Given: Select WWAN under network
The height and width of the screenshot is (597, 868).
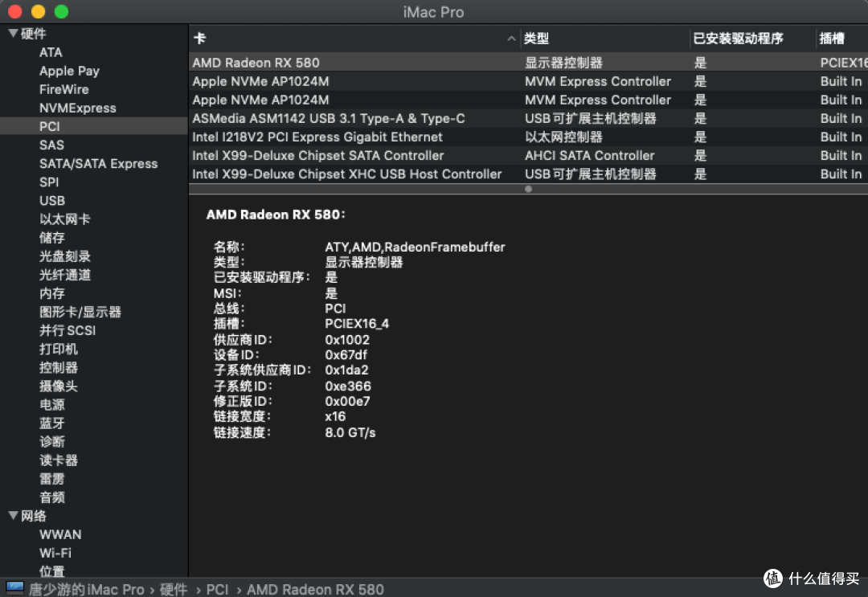Looking at the screenshot, I should click(60, 534).
